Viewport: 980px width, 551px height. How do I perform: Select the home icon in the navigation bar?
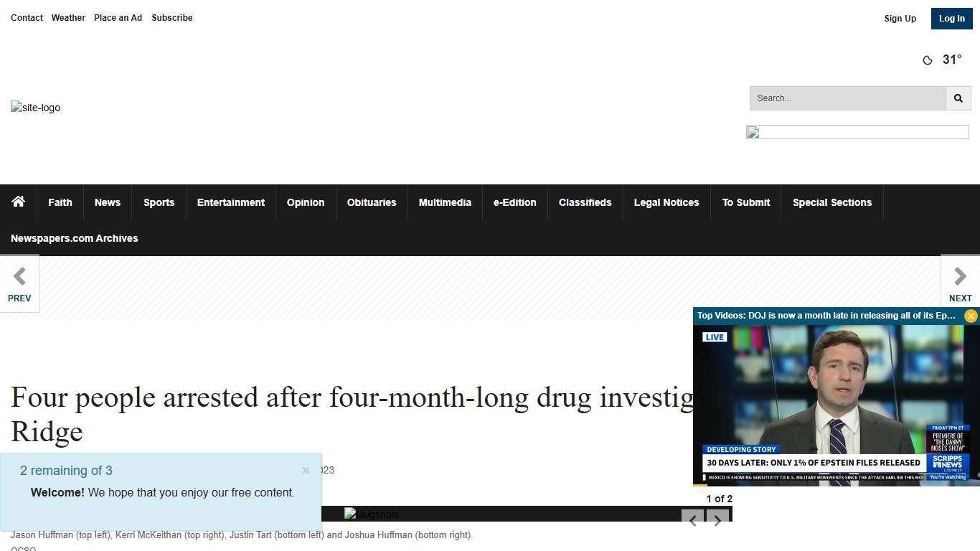(x=19, y=202)
